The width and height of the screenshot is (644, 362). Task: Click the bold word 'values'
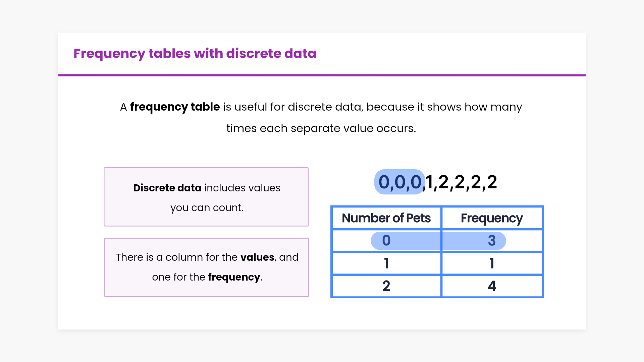pos(257,257)
